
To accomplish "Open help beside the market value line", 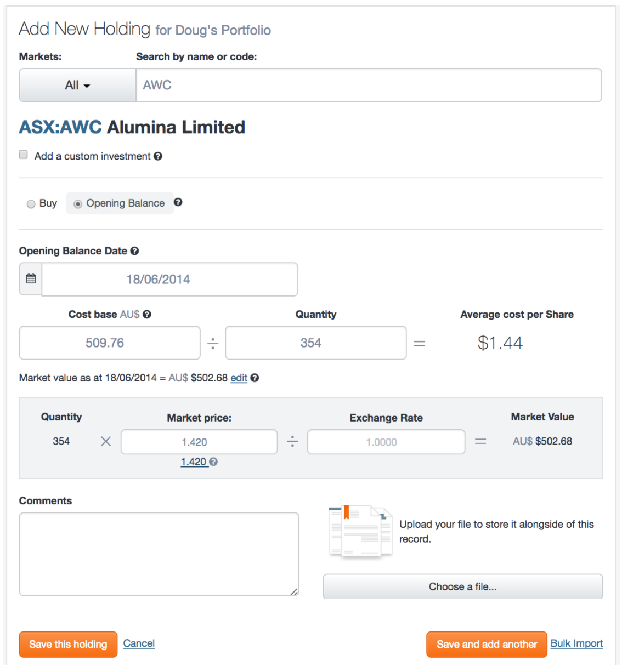I will tap(256, 378).
